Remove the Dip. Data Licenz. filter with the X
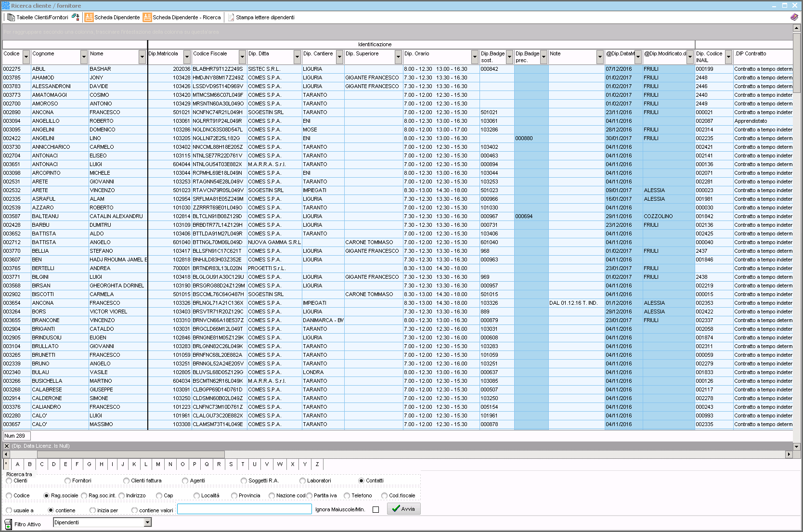The height and width of the screenshot is (532, 803). (x=7, y=446)
